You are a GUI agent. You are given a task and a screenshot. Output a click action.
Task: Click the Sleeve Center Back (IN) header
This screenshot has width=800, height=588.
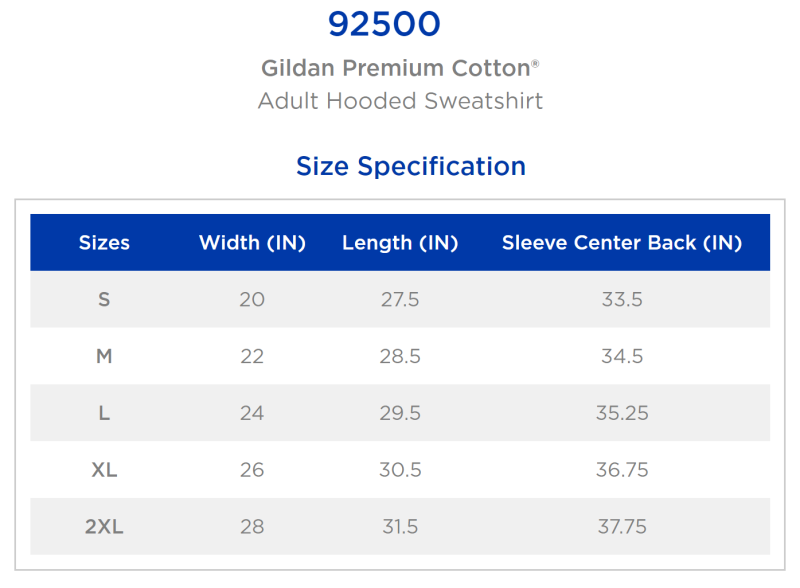(622, 243)
